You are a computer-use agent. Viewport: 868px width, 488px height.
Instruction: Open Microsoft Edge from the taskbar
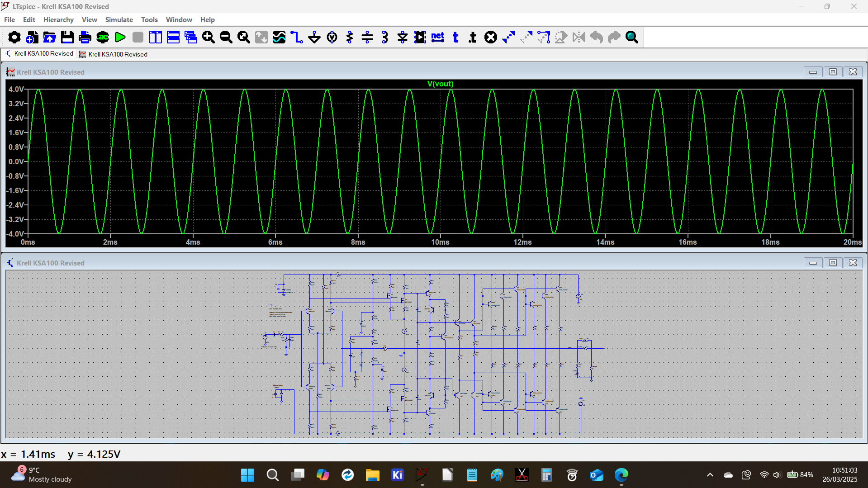621,475
